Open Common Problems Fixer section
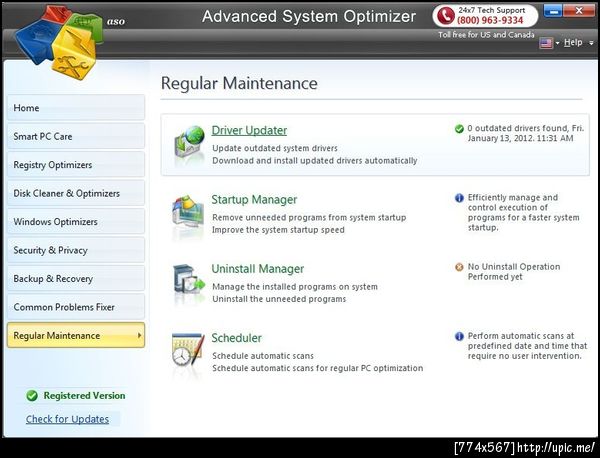This screenshot has width=600, height=458. click(76, 307)
